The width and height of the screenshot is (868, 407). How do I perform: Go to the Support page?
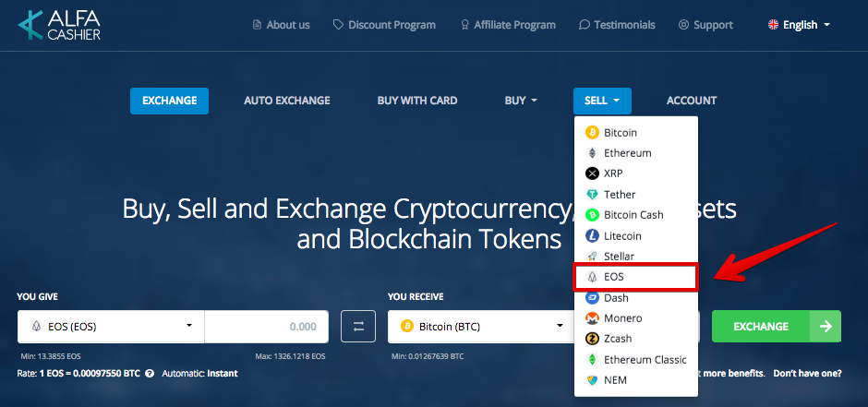(705, 25)
